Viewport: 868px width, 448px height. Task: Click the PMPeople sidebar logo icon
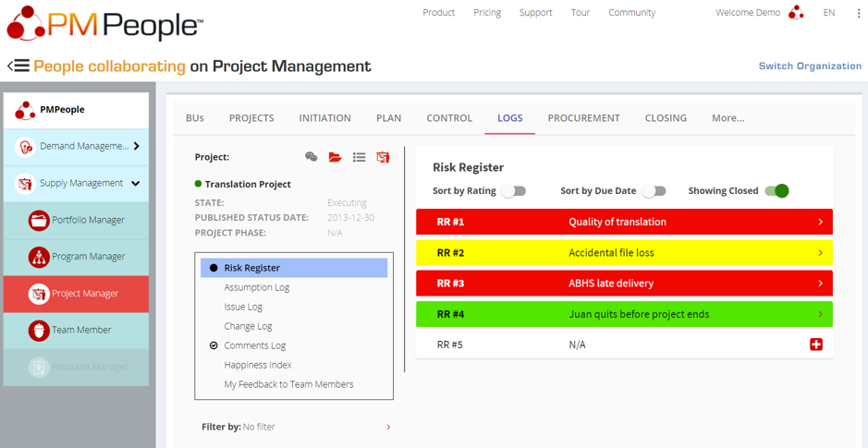25,110
